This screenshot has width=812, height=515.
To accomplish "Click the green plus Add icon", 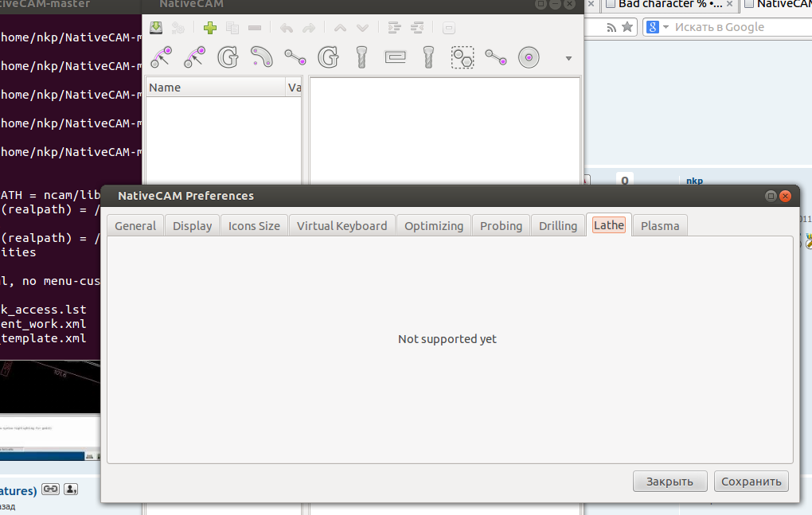I will point(209,27).
